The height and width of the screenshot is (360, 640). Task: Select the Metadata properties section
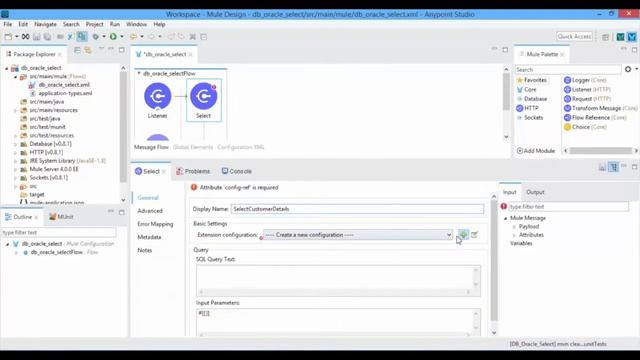(x=149, y=237)
